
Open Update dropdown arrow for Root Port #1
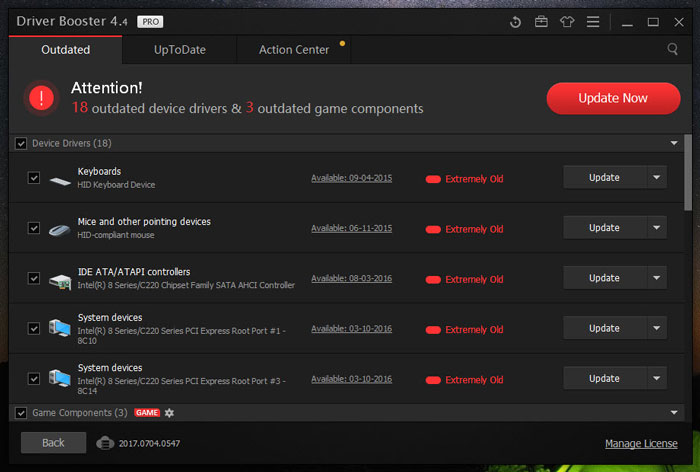657,328
